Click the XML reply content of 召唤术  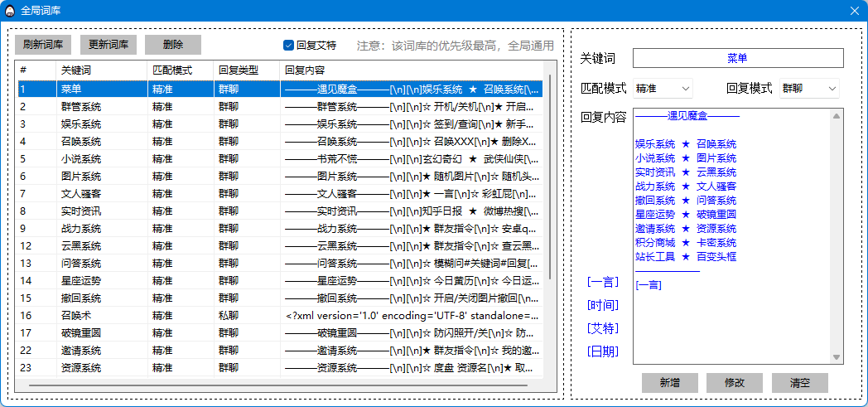412,316
